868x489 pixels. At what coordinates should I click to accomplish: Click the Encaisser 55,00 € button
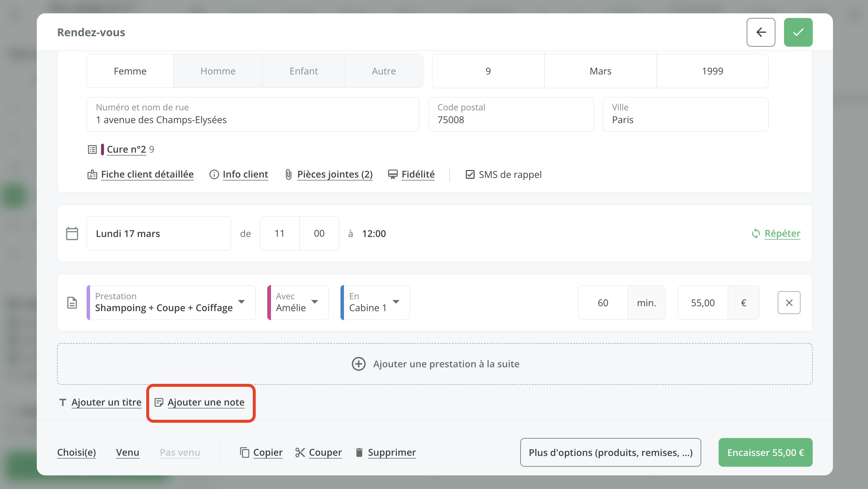coord(765,452)
